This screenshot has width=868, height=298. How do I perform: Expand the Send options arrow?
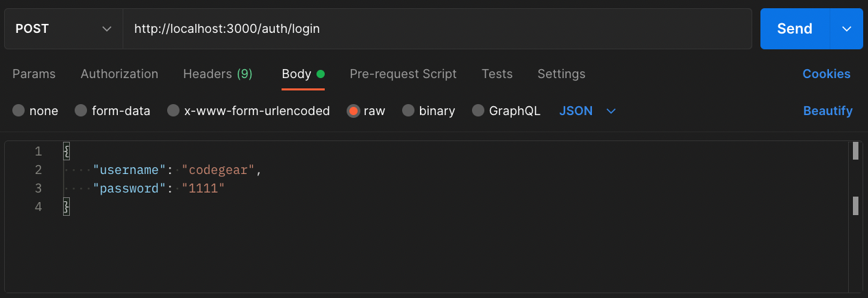click(847, 29)
